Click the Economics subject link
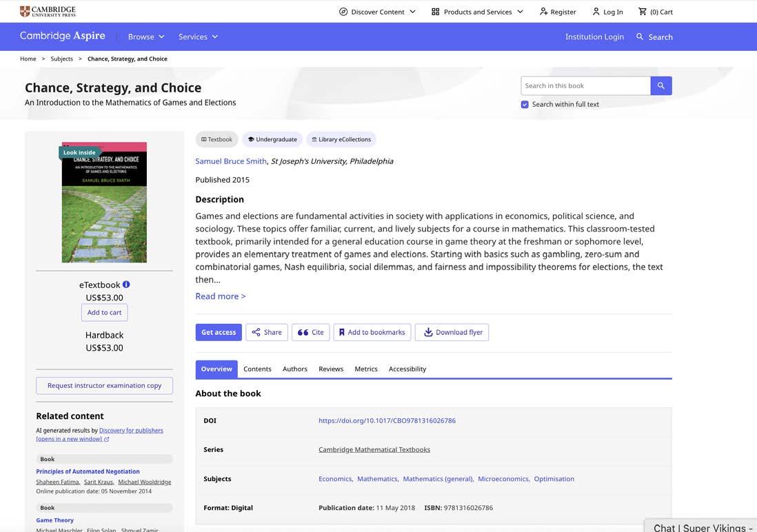The height and width of the screenshot is (532, 757). 335,479
